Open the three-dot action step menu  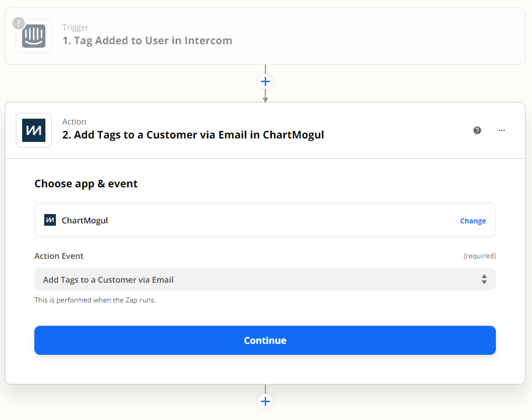[x=502, y=130]
